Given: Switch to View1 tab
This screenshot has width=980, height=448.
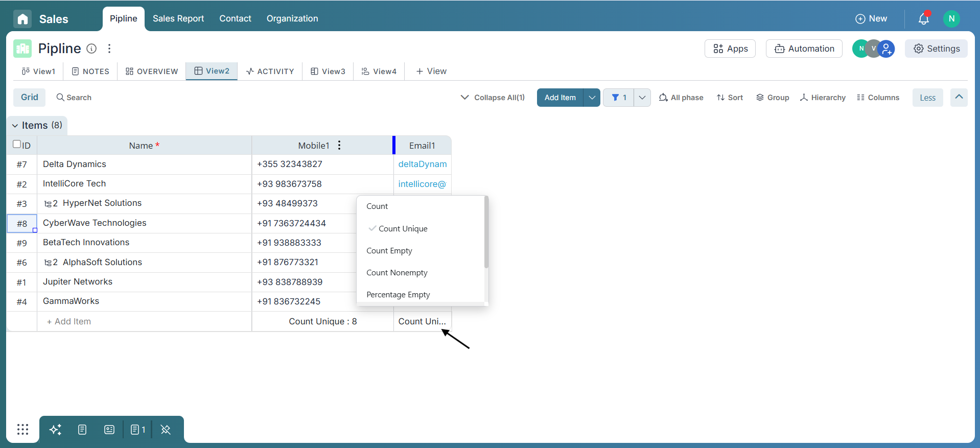Looking at the screenshot, I should point(38,72).
